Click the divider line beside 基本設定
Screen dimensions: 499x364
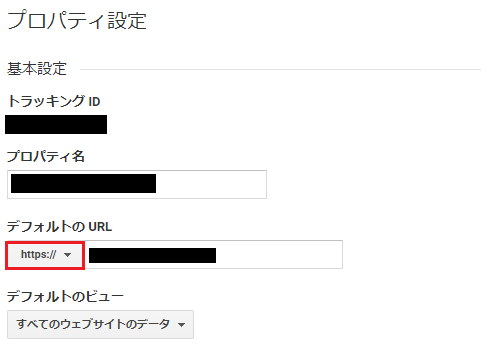pyautogui.click(x=280, y=69)
